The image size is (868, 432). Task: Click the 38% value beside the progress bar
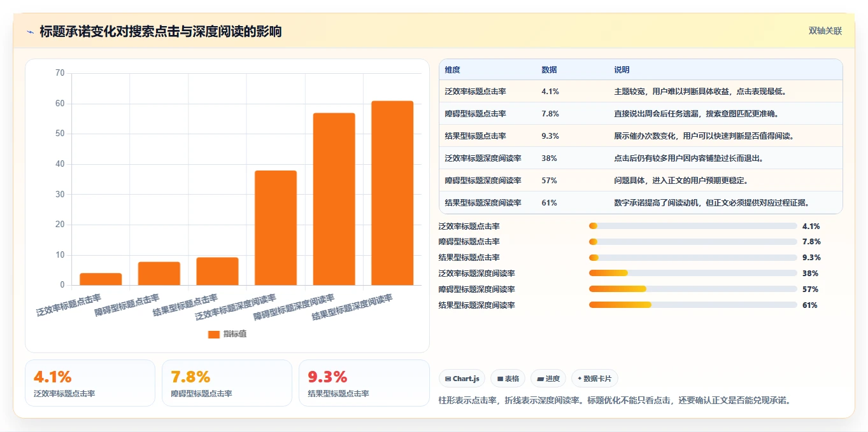click(x=810, y=274)
